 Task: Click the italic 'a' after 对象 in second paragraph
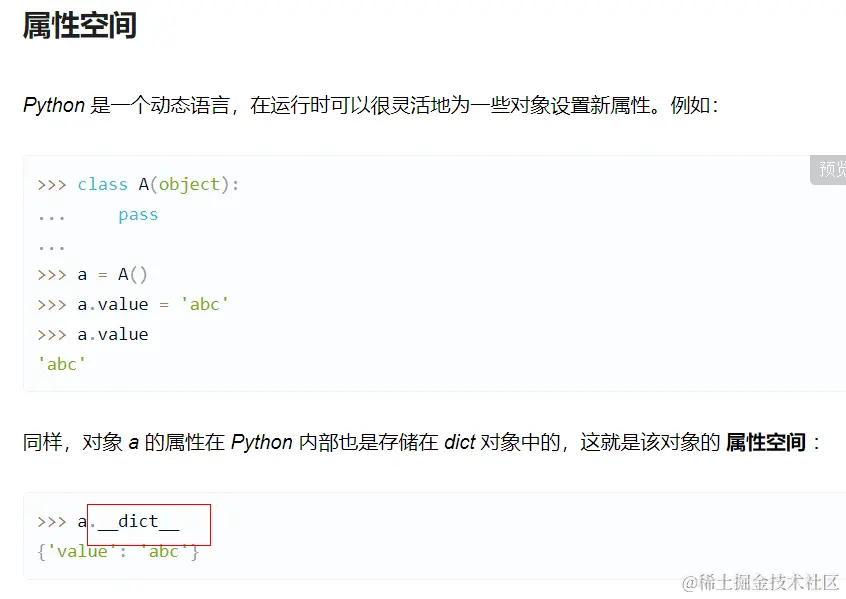pos(133,442)
